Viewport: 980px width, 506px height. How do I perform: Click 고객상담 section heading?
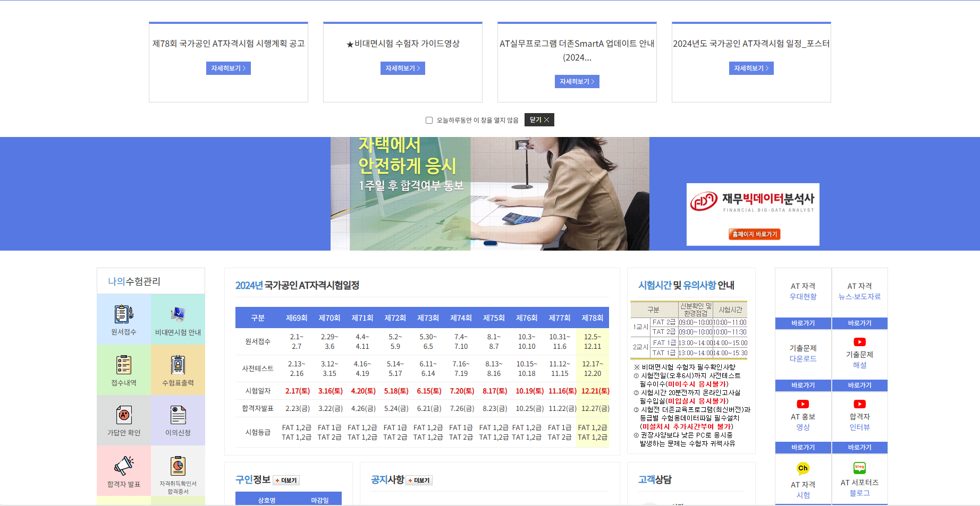(x=655, y=479)
